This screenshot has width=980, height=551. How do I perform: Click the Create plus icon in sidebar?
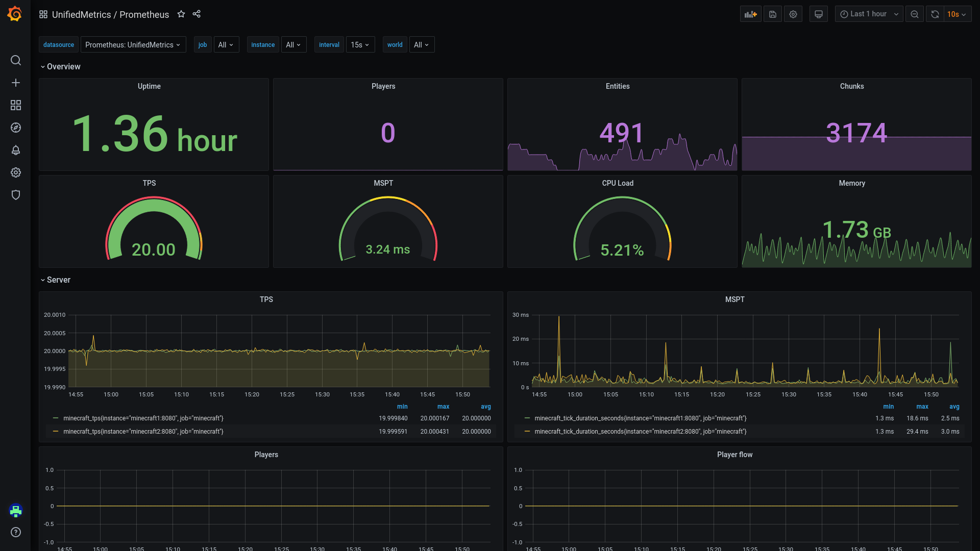tap(16, 83)
